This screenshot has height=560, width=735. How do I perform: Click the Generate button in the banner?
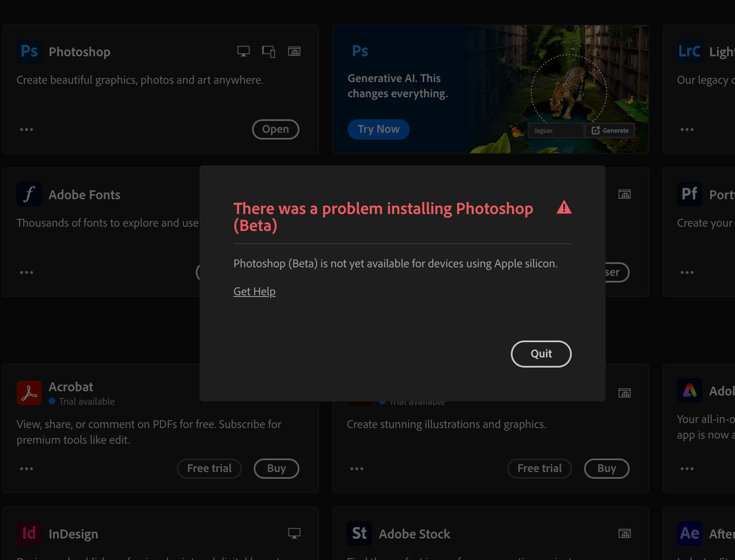click(610, 130)
